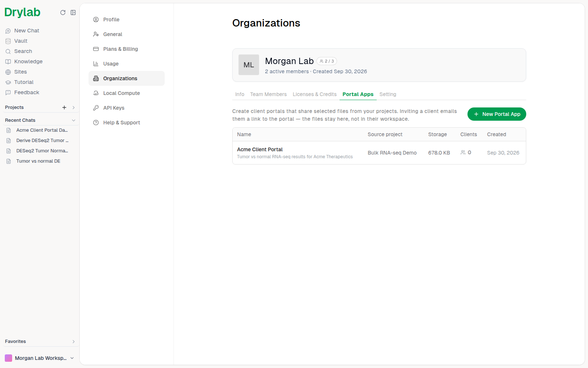Click the Drylab logo
This screenshot has height=368, width=588.
pyautogui.click(x=22, y=12)
